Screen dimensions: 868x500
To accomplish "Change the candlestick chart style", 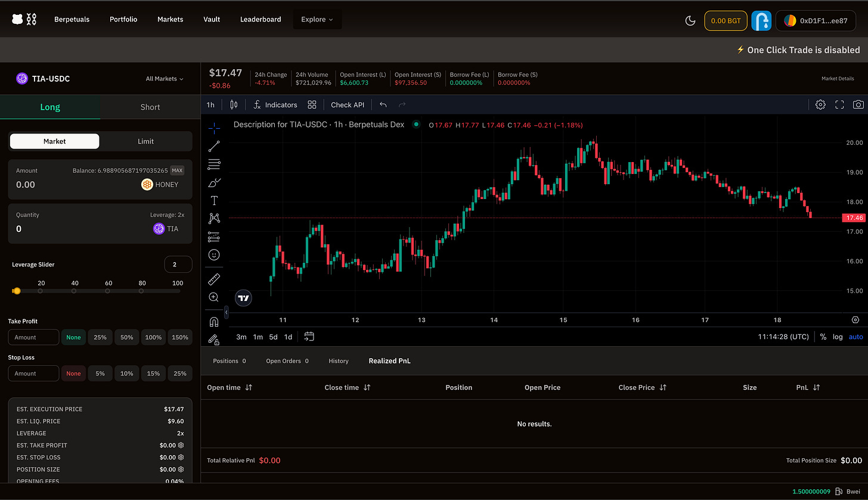I will coord(234,104).
